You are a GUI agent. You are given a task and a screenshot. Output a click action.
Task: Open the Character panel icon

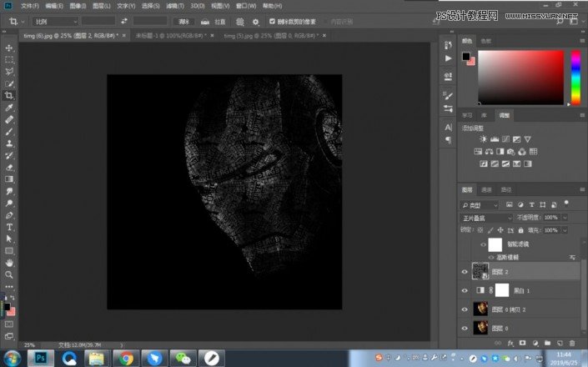(448, 127)
